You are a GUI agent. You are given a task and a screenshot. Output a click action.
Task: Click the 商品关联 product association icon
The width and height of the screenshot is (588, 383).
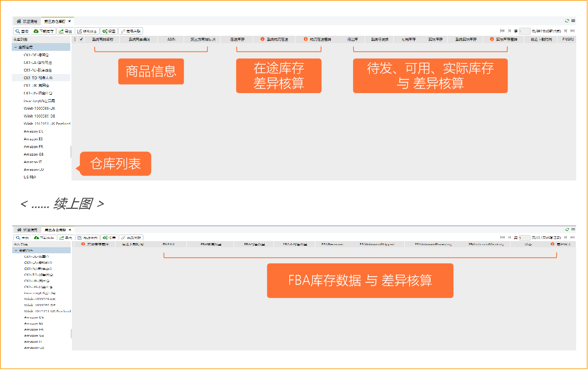[123, 31]
